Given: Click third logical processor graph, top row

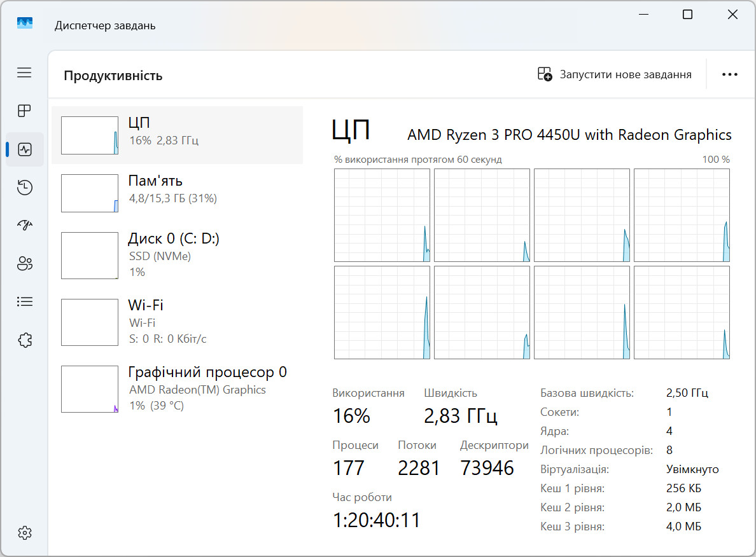Looking at the screenshot, I should tap(582, 216).
